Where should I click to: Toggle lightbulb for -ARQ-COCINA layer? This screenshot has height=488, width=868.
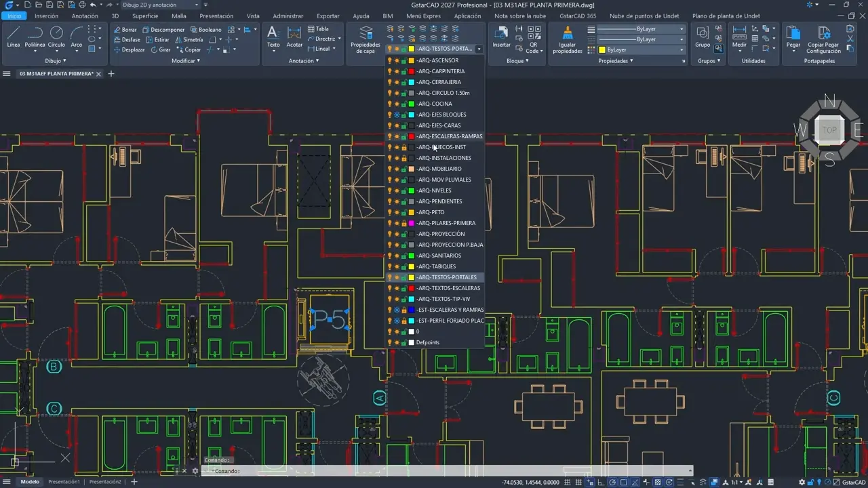tap(389, 104)
